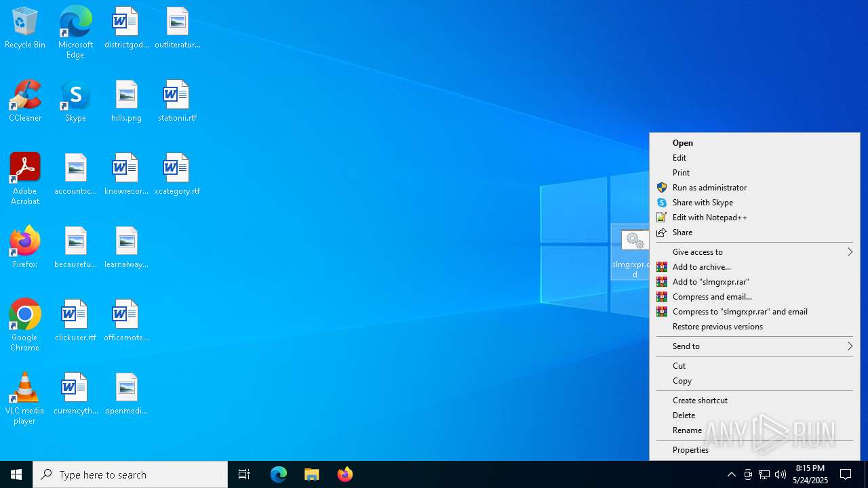Launch Edge from the taskbar
Screen dimensions: 868x488
point(279,474)
